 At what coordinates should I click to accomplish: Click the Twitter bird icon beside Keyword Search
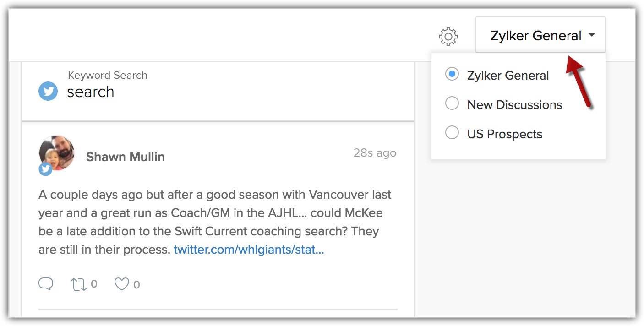pos(48,92)
